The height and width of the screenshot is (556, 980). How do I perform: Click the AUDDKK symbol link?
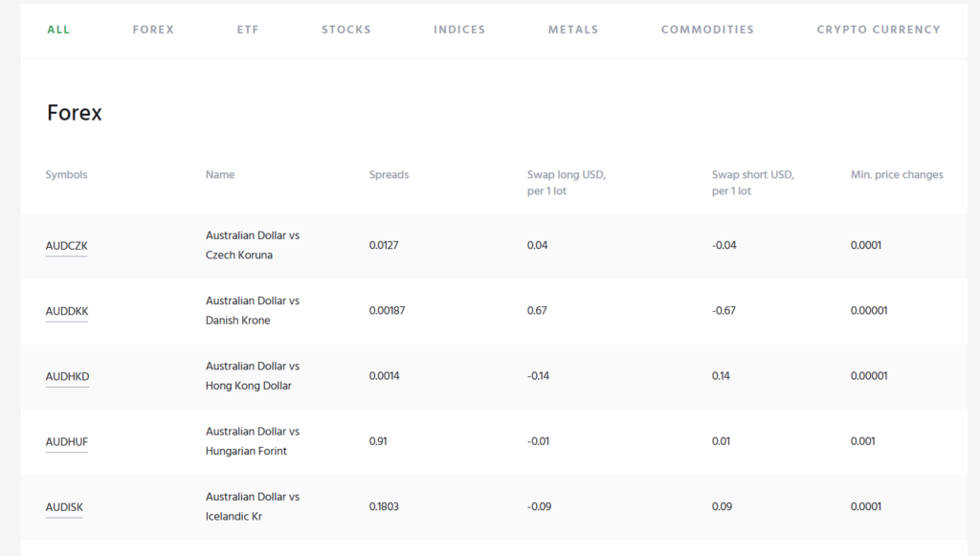point(67,311)
